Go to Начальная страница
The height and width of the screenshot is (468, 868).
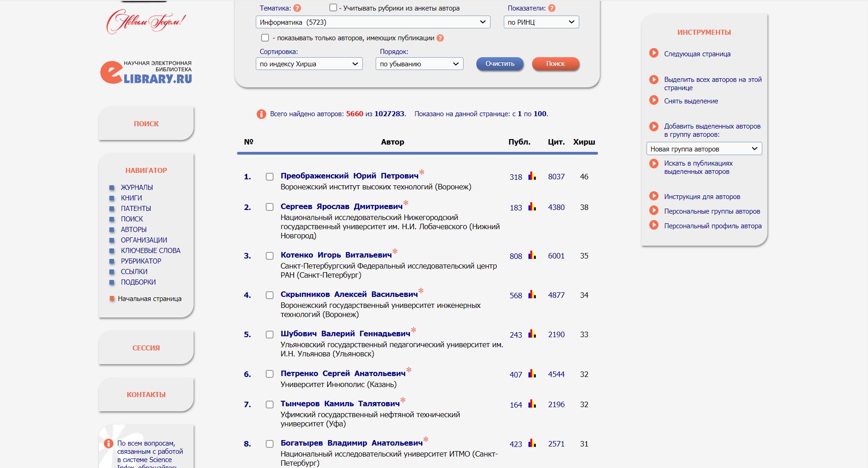point(150,298)
